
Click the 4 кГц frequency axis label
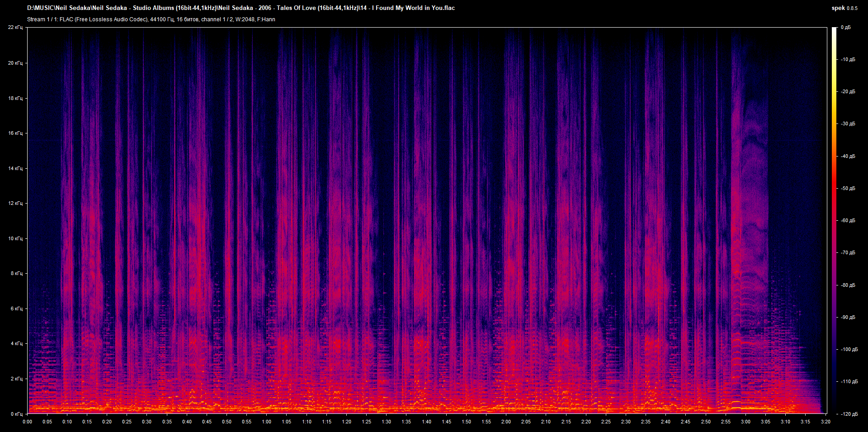pos(17,343)
